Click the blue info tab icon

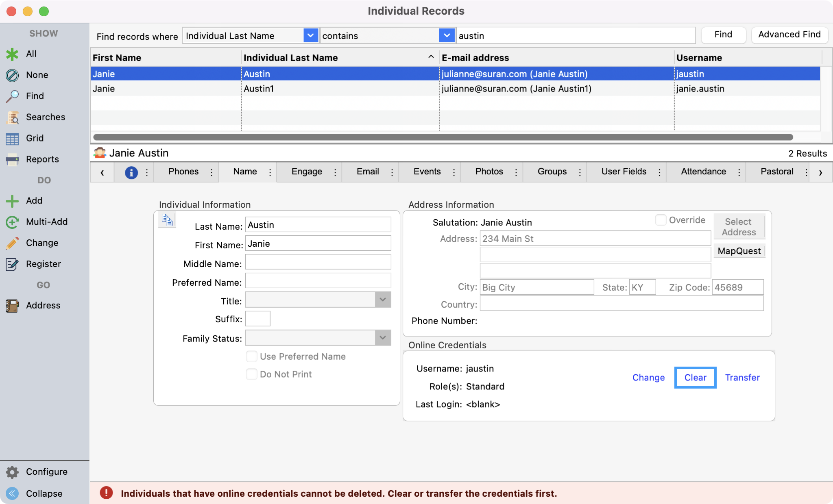point(131,172)
